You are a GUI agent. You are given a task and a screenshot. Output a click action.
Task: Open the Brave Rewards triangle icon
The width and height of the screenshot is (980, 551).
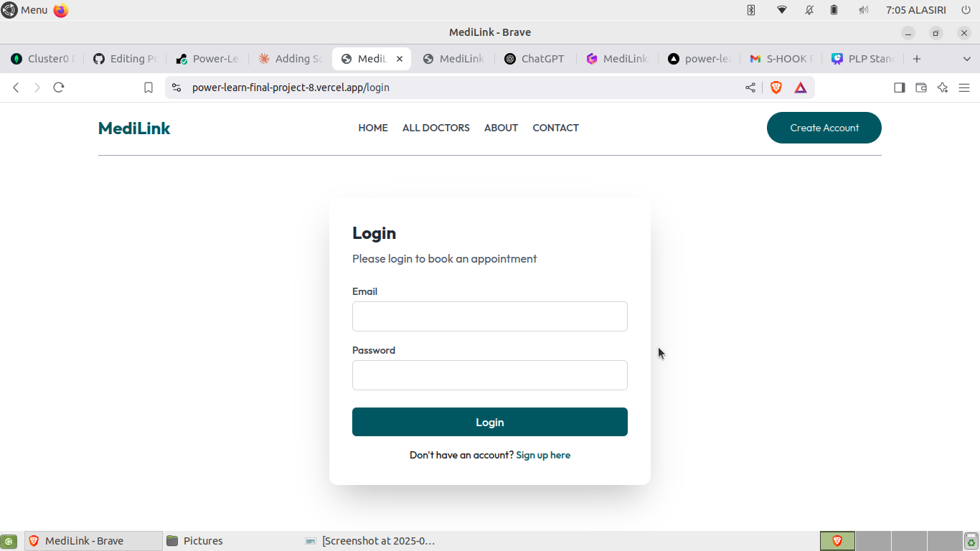801,88
